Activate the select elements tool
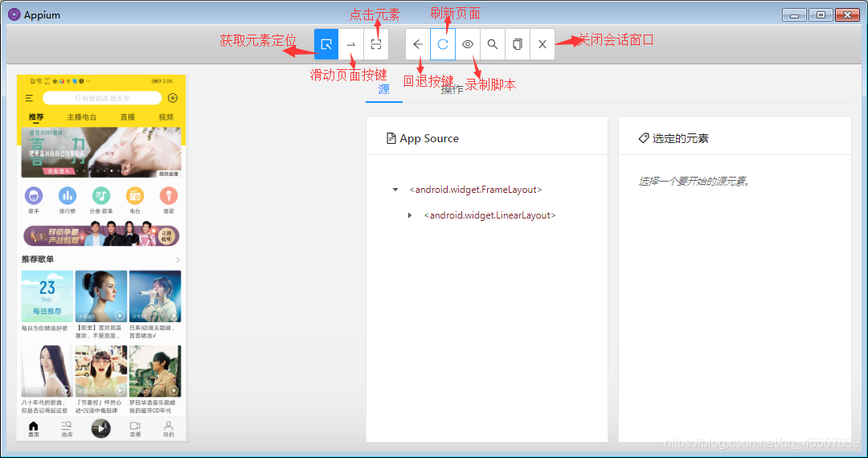The width and height of the screenshot is (868, 458). (326, 44)
